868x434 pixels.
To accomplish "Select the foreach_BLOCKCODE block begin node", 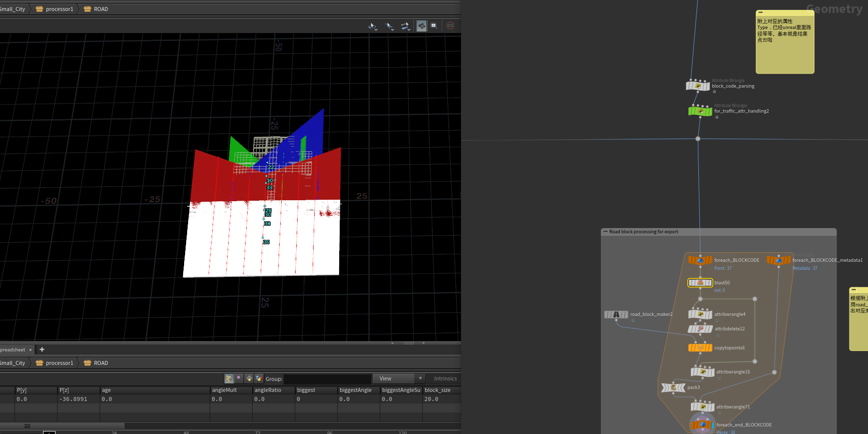I will [700, 260].
